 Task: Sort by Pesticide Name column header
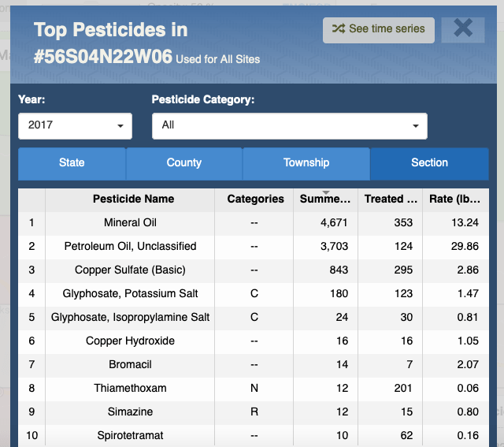point(133,199)
